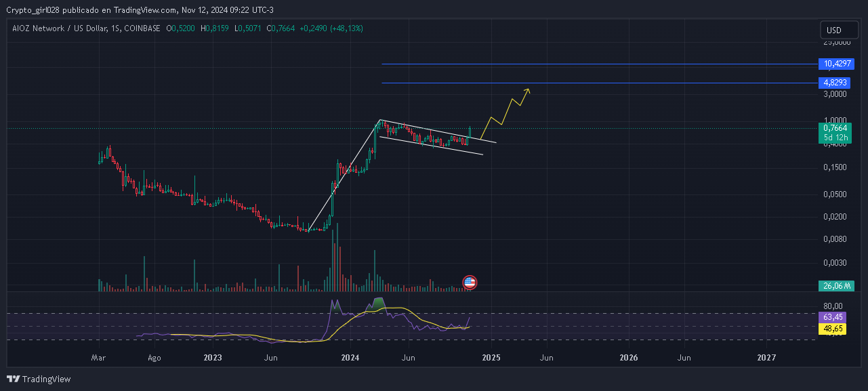Screen dimensions: 868x391
Task: Click the 2027 label on the time axis
Action: pyautogui.click(x=766, y=356)
